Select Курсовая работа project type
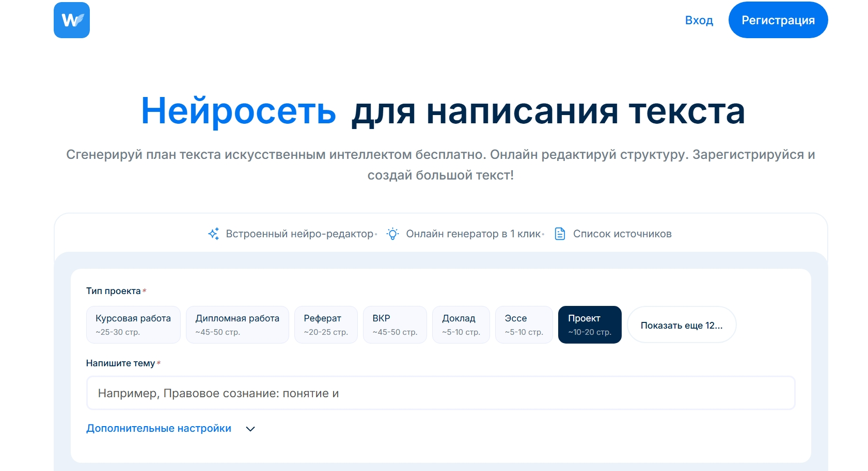Image resolution: width=868 pixels, height=471 pixels. tap(133, 324)
